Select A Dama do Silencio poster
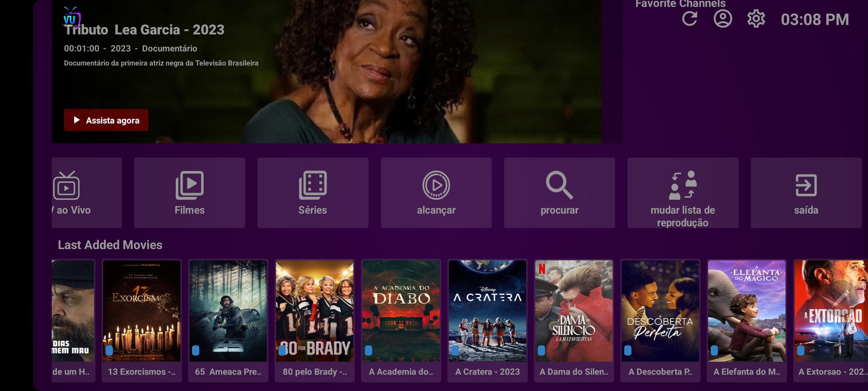Screen dimensions: 868x391 pos(574,320)
